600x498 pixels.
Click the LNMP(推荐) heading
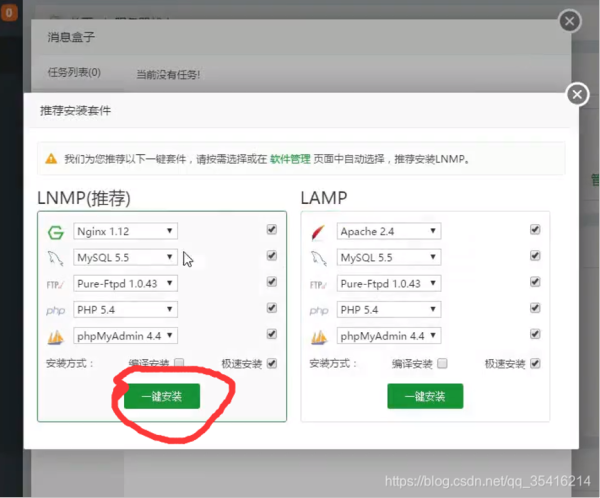[x=84, y=198]
